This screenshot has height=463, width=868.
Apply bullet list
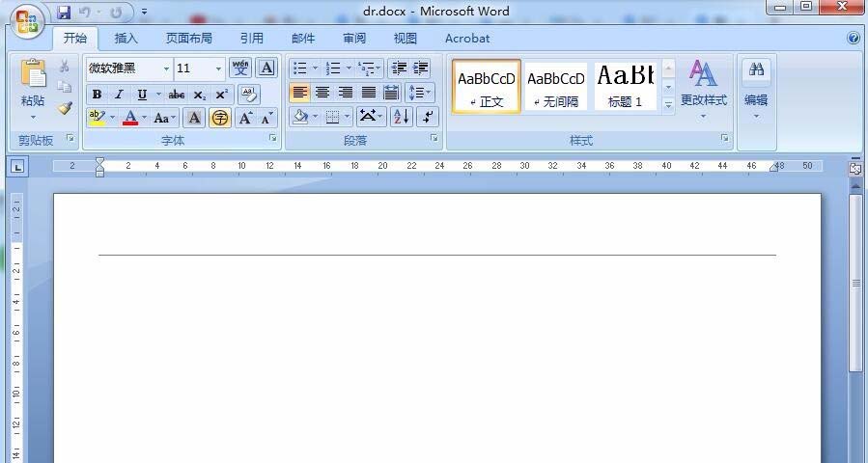click(299, 68)
